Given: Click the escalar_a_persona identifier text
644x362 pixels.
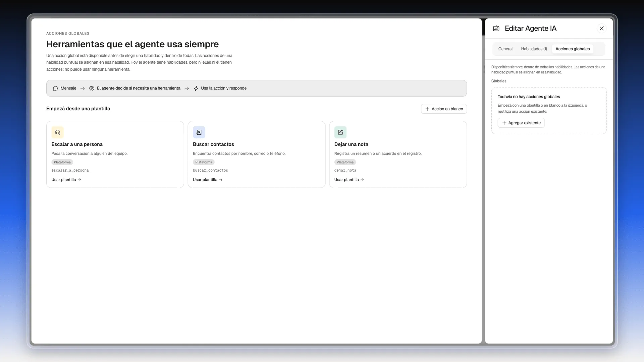Looking at the screenshot, I should [70, 171].
